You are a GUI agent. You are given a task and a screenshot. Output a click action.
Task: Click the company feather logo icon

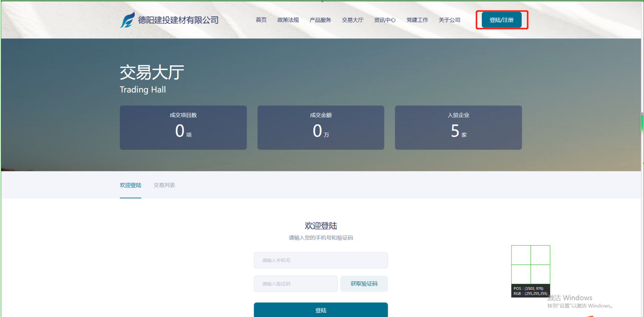[127, 20]
